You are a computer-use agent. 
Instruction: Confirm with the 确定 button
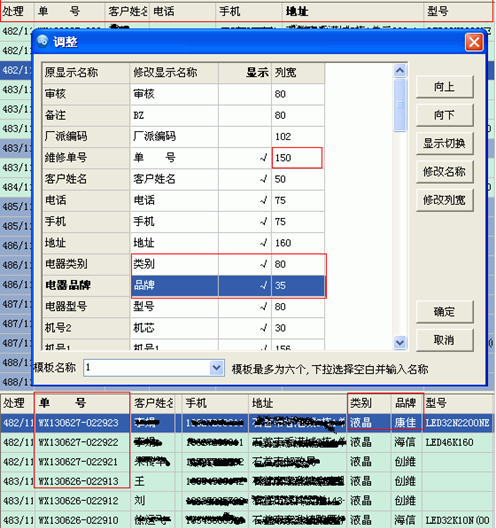point(444,312)
